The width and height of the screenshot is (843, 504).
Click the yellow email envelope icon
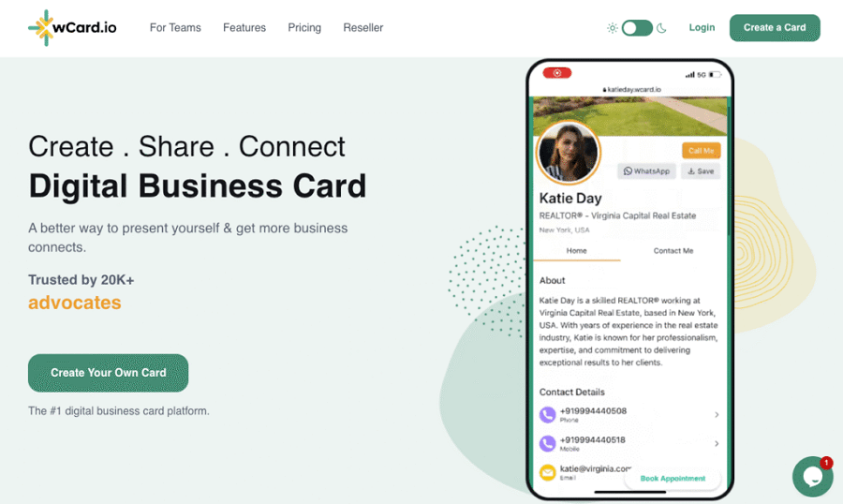tap(547, 472)
